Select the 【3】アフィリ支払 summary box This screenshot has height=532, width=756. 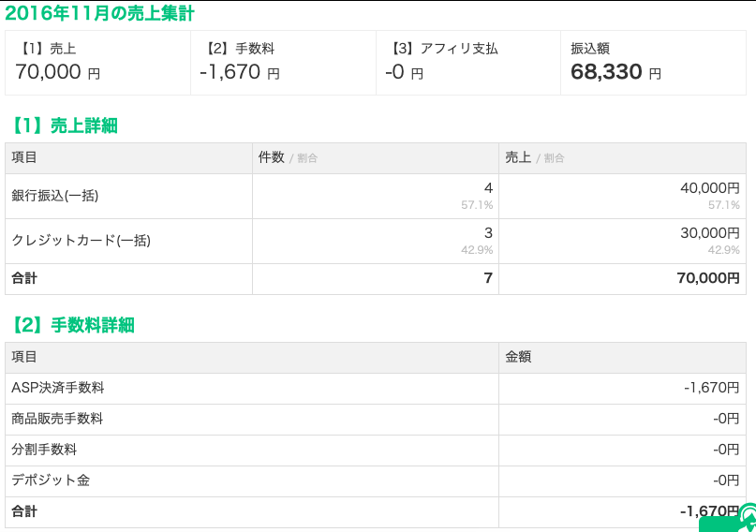[x=467, y=62]
